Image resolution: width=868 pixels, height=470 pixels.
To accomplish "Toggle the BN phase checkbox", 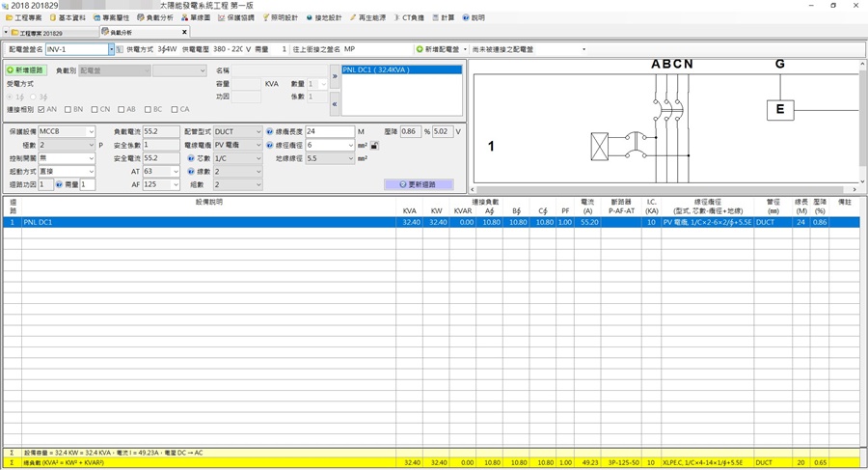I will 68,110.
